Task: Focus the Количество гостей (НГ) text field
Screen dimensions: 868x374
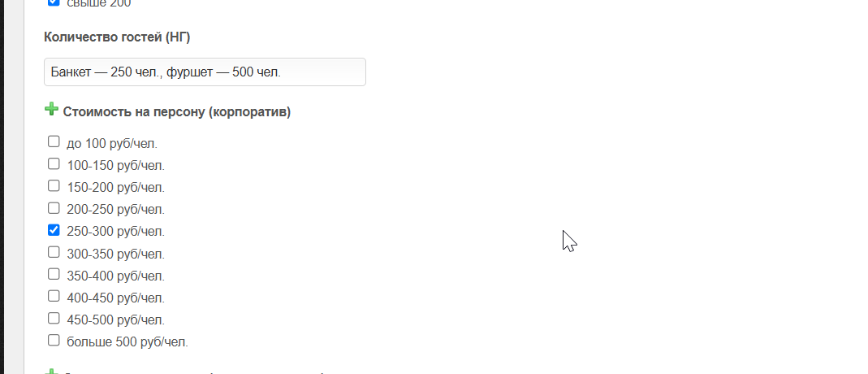Action: [x=205, y=72]
